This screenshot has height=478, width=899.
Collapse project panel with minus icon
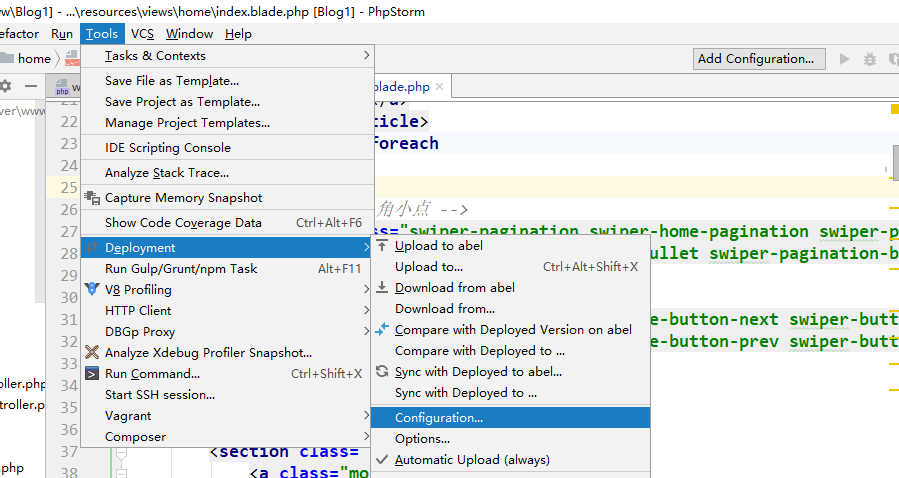tap(31, 87)
